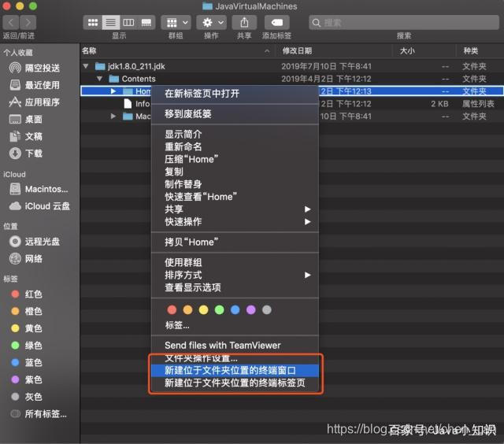Choose 压缩“Home” from context menu
Viewport: 504px width, 444px height.
coord(235,159)
